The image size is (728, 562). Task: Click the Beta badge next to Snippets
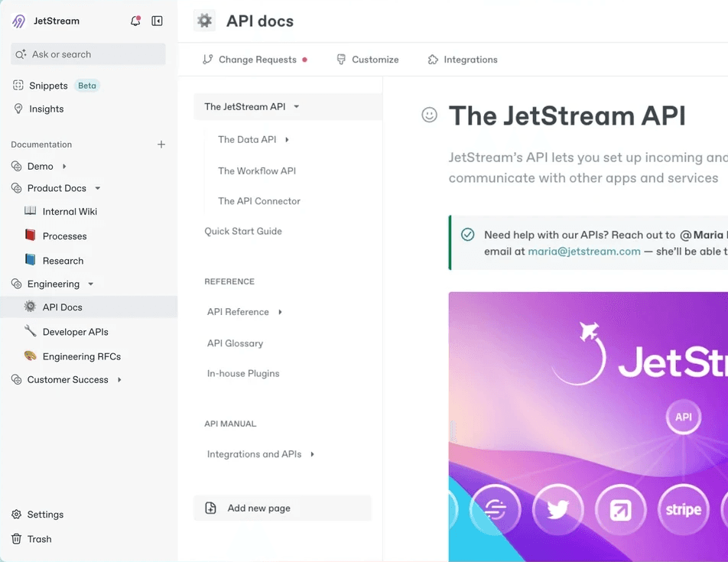87,86
